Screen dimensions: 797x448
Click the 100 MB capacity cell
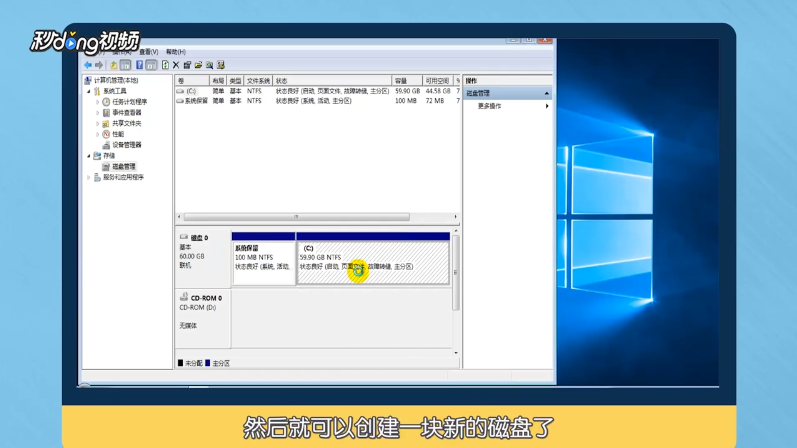pyautogui.click(x=406, y=101)
